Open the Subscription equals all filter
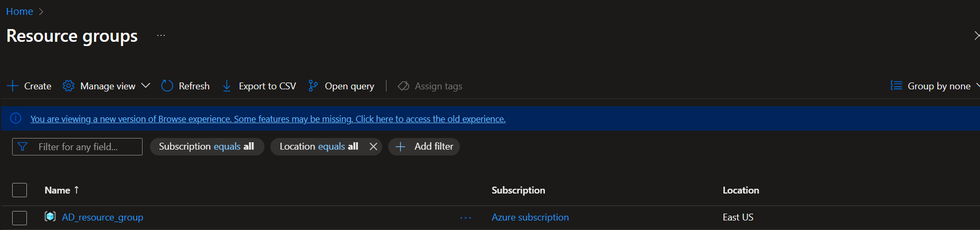 pyautogui.click(x=206, y=146)
